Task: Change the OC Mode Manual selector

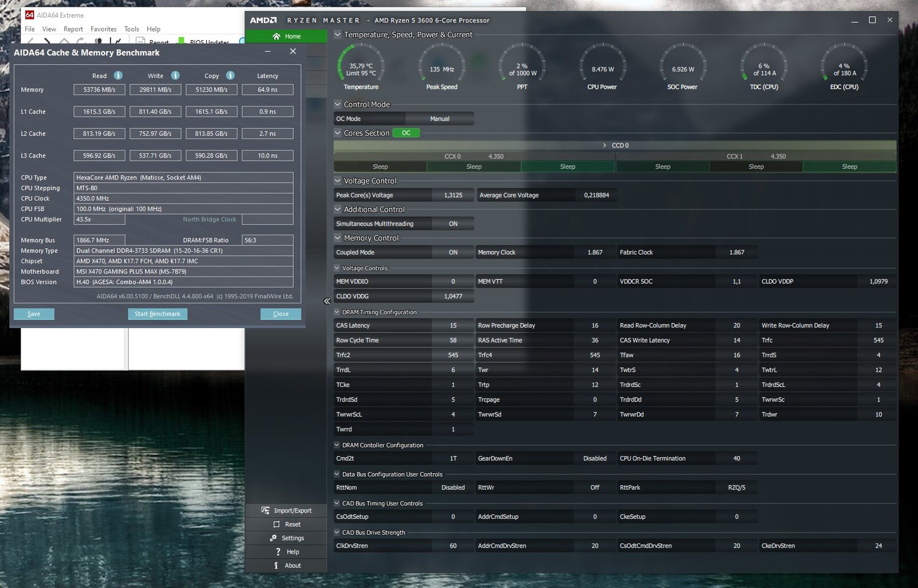Action: coord(440,119)
